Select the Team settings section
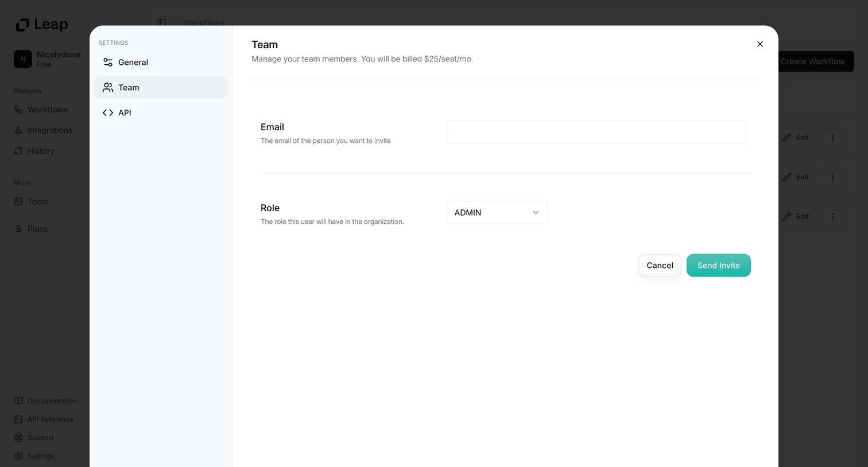This screenshot has height=467, width=868. (x=161, y=88)
